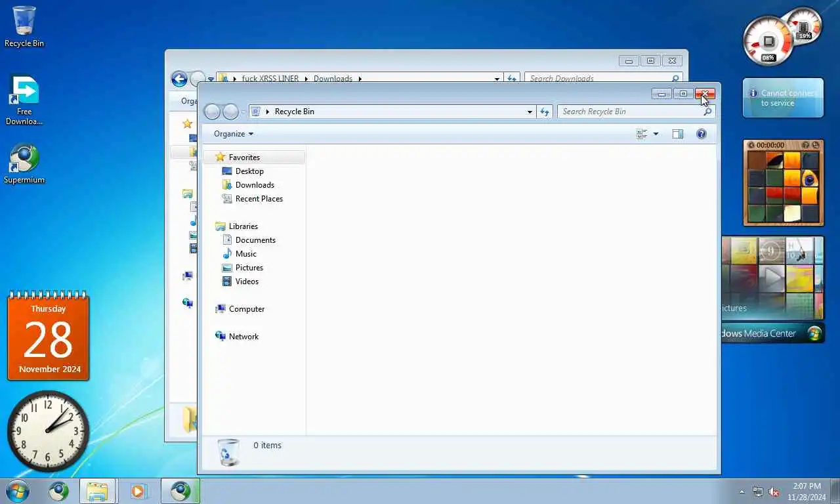Click the Cannot connect to service gadget
Viewport: 840px width, 504px height.
point(783,98)
